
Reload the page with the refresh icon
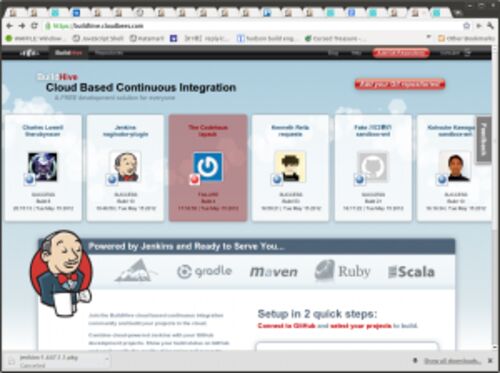pos(34,26)
